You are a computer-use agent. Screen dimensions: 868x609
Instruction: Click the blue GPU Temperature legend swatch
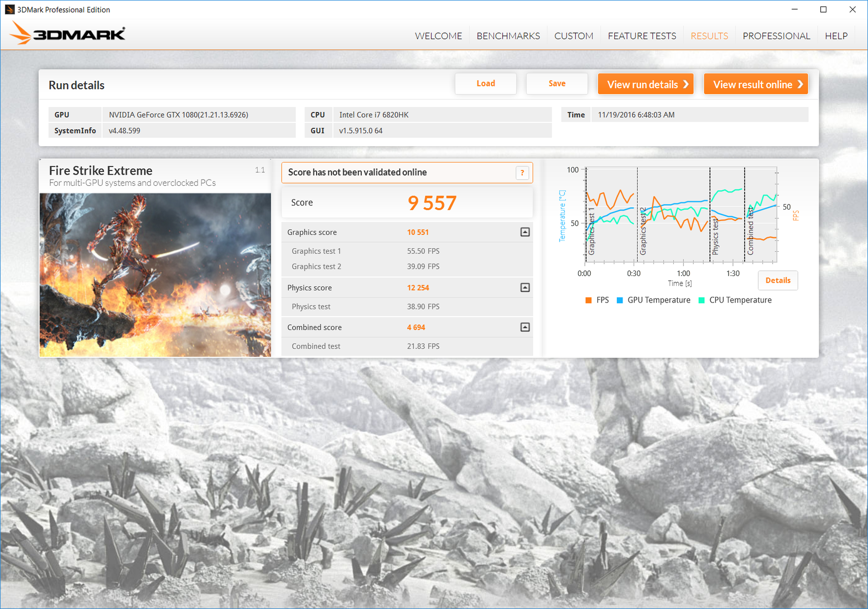(619, 300)
